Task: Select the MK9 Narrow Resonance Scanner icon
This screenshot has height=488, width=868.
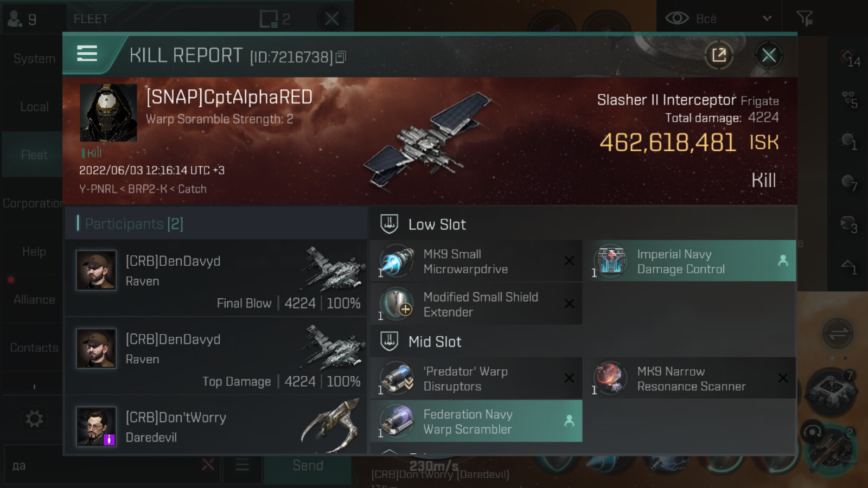Action: 611,378
